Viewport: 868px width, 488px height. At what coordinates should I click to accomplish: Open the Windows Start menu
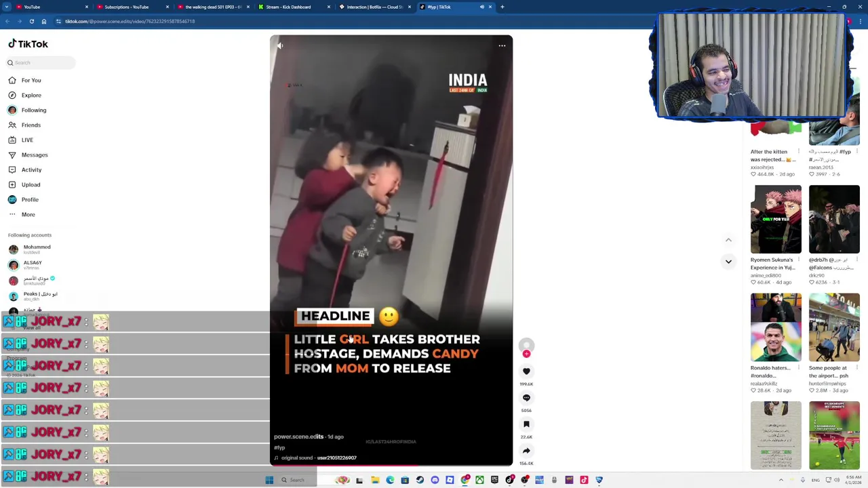point(269,480)
